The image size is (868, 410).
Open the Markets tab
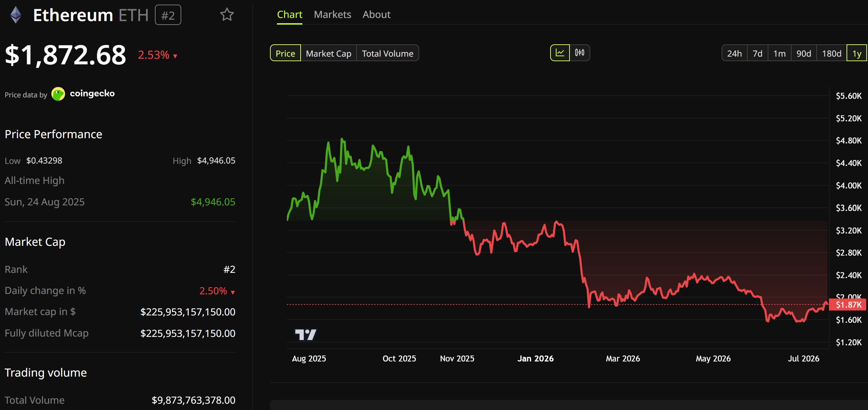(x=332, y=14)
